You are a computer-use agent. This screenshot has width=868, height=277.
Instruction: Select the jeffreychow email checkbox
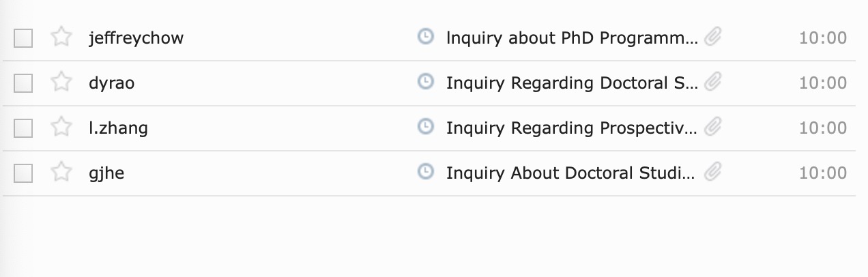23,38
